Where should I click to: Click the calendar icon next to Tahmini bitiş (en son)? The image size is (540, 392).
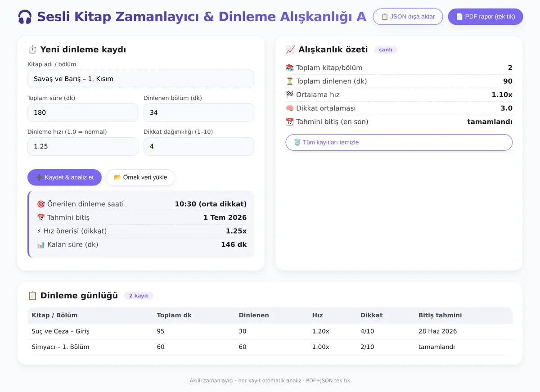click(x=290, y=122)
